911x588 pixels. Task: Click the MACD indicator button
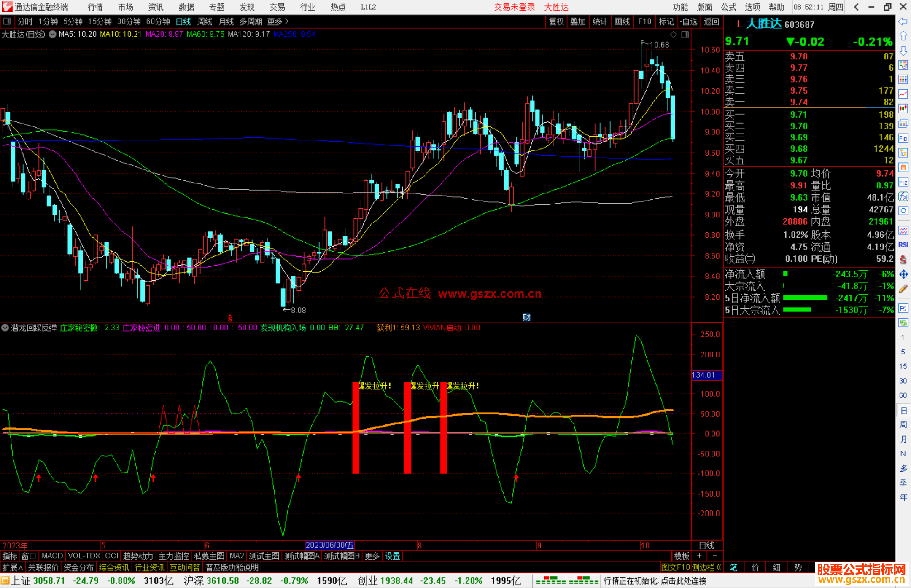[52, 556]
